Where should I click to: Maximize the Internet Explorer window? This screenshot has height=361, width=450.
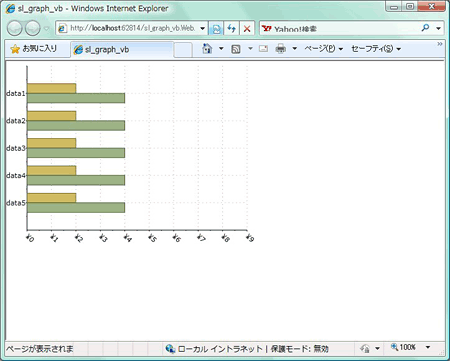click(x=410, y=6)
